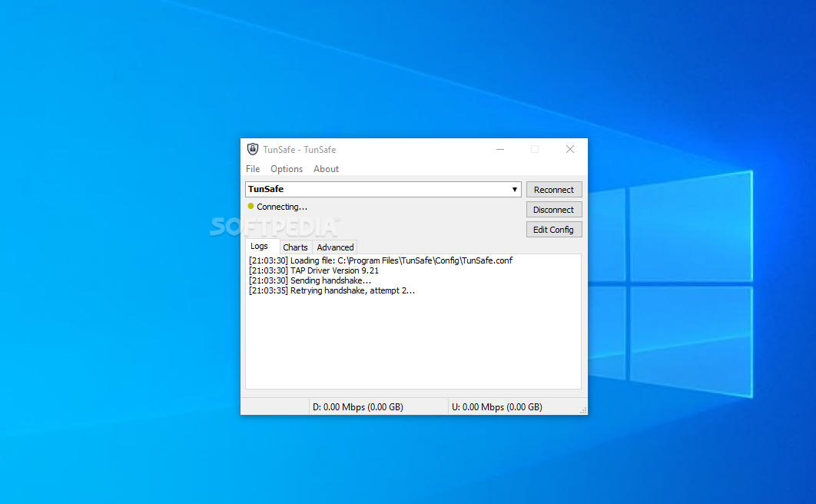Click the upload rate 'U: 0.00 Mbps (0.00 GB)'
Screen dimensions: 816x504
click(497, 406)
